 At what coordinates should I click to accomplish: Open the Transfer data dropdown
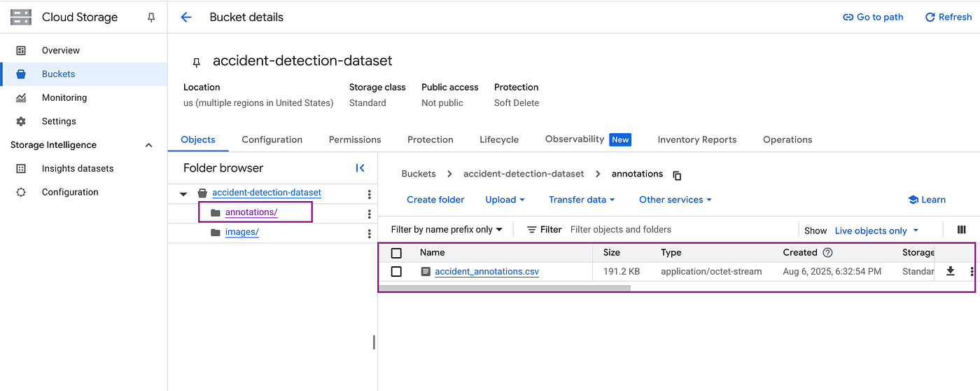[x=582, y=200]
